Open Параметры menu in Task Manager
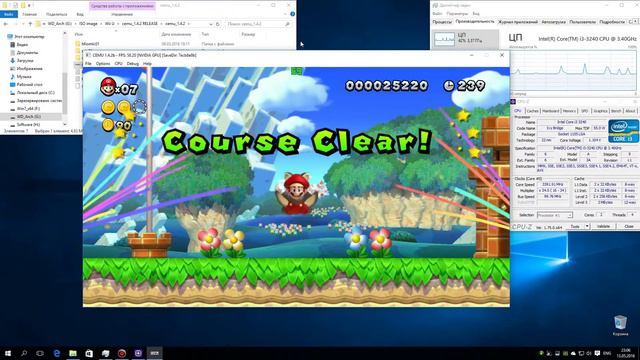640x360 pixels. (457, 13)
